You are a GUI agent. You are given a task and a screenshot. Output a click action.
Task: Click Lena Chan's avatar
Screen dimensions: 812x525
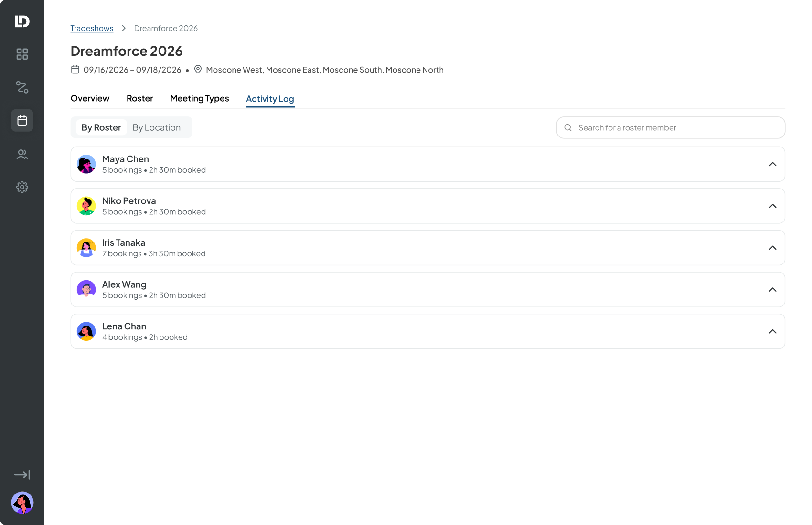click(x=86, y=331)
